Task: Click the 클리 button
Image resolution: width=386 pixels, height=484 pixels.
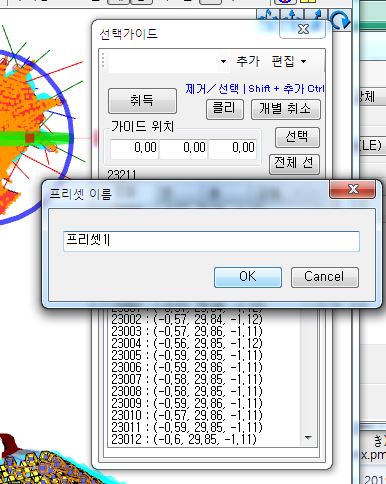Action: tap(225, 109)
